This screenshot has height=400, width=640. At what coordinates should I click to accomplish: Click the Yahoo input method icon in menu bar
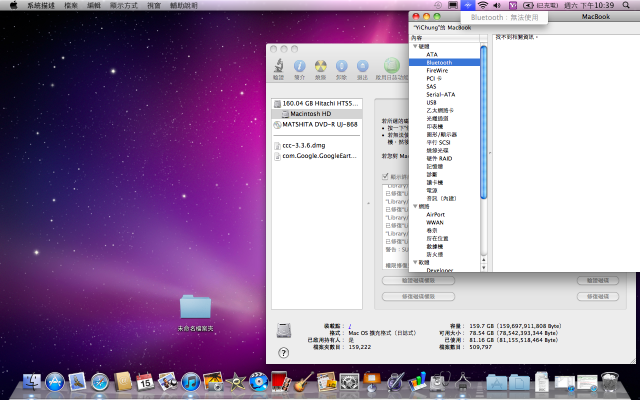click(513, 5)
